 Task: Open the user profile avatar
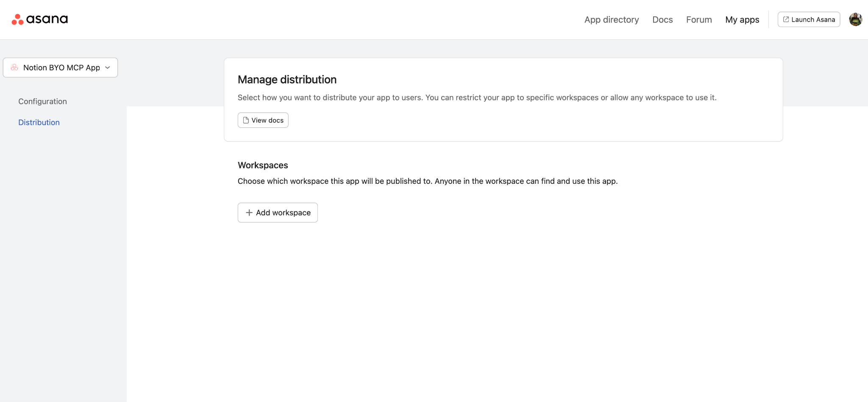coord(855,19)
